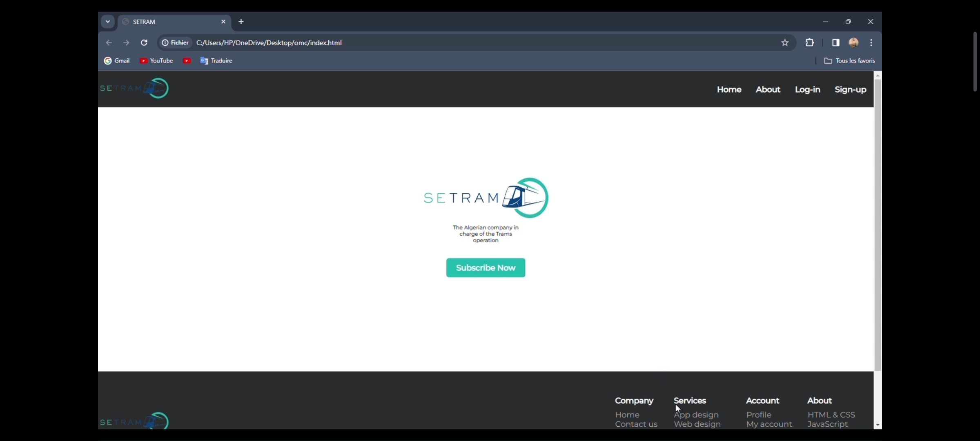Image resolution: width=980 pixels, height=441 pixels.
Task: Open Contact us in the footer
Action: [636, 424]
